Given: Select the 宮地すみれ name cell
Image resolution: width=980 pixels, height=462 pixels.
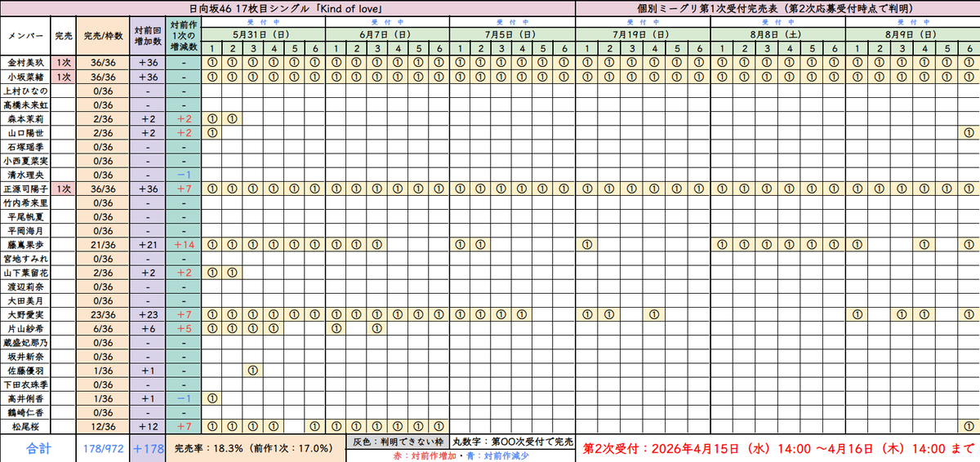Looking at the screenshot, I should [x=25, y=258].
